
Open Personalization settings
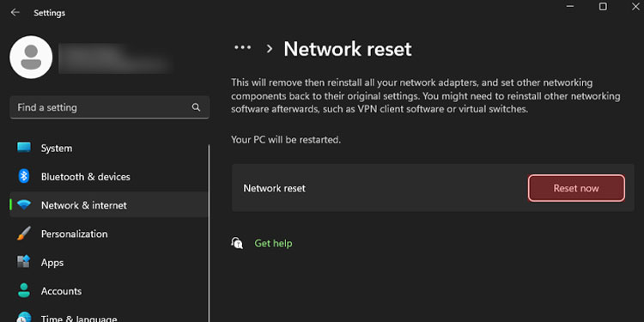click(x=109, y=234)
